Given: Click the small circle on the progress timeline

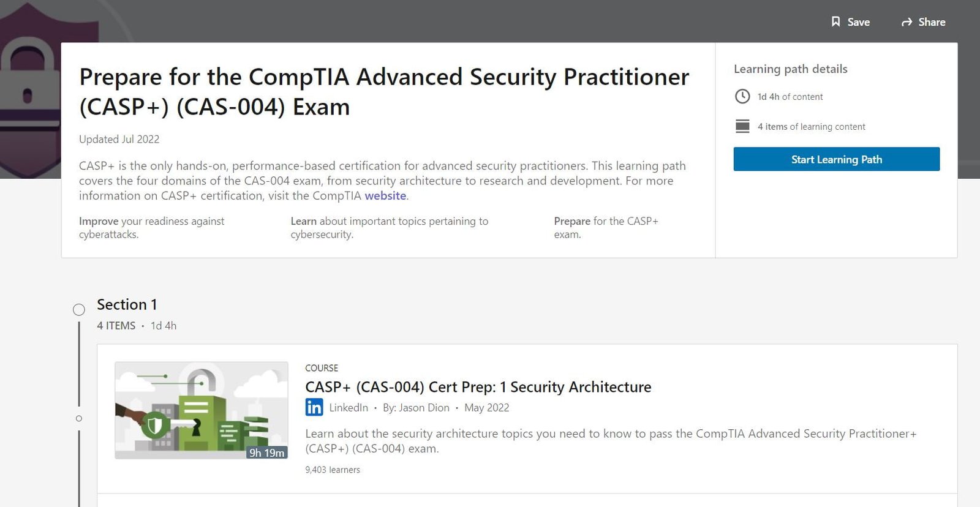Looking at the screenshot, I should pyautogui.click(x=79, y=418).
